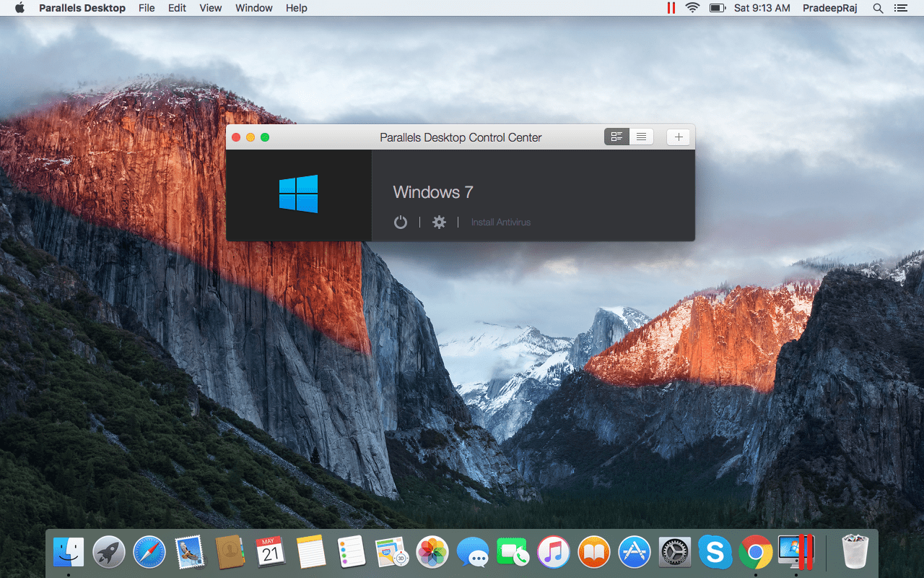Launch Skype from the Dock
Image resolution: width=924 pixels, height=578 pixels.
(x=715, y=553)
